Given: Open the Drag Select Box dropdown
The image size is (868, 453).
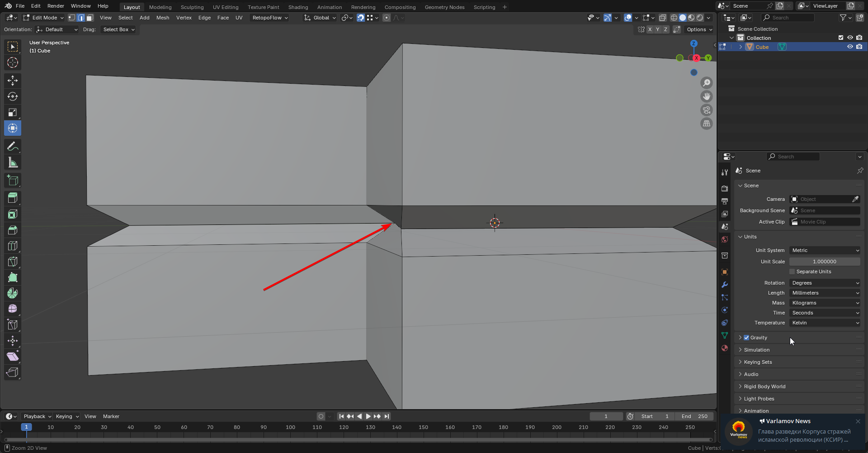Looking at the screenshot, I should 118,29.
